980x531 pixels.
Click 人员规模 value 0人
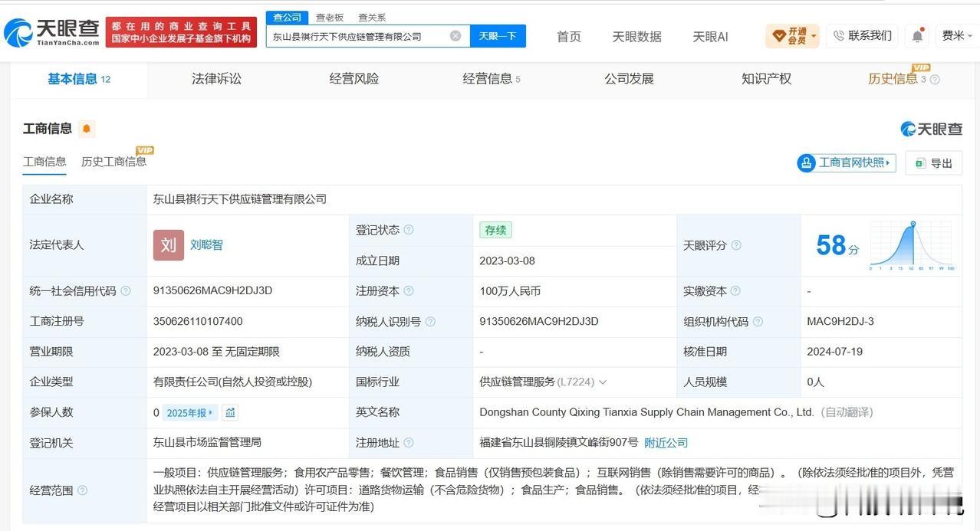[815, 382]
